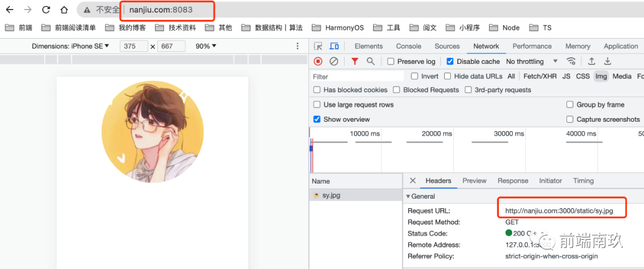Click the export HAR download icon
The height and width of the screenshot is (269, 644).
608,61
